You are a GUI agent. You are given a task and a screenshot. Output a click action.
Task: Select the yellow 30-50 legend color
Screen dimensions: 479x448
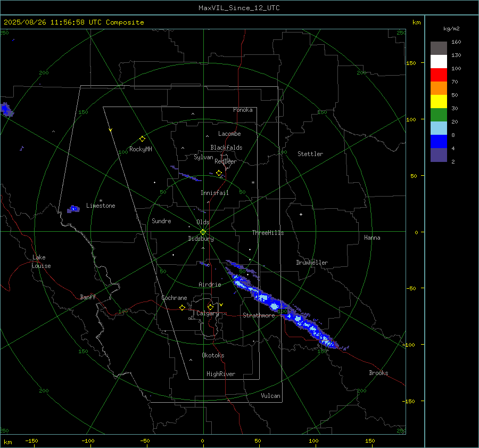click(x=439, y=102)
